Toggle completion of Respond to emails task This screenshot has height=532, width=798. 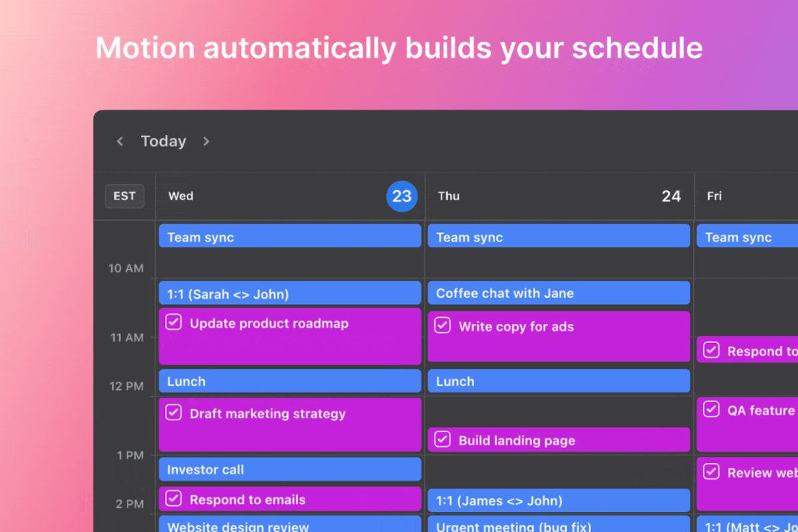click(173, 499)
